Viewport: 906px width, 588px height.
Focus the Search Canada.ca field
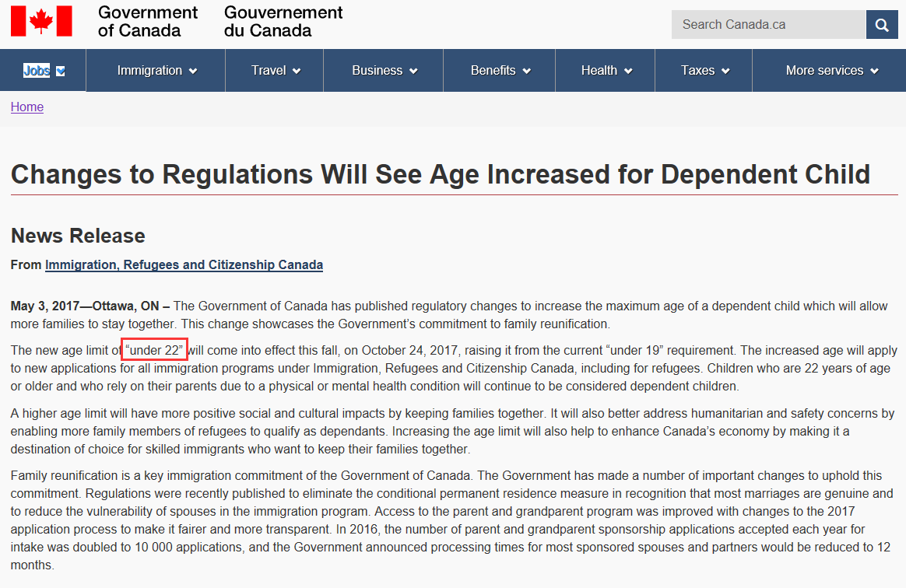point(768,24)
